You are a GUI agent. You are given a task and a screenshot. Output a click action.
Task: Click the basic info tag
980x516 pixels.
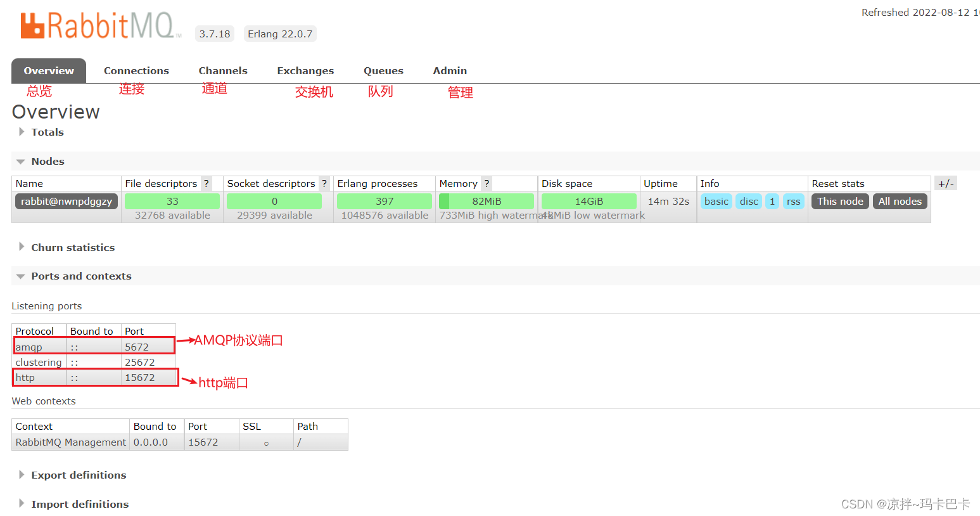point(716,202)
